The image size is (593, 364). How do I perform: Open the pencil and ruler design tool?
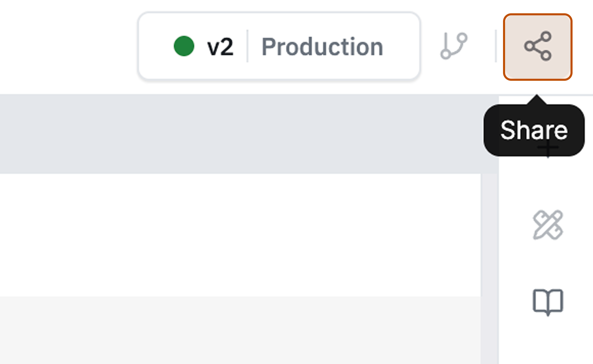click(548, 225)
